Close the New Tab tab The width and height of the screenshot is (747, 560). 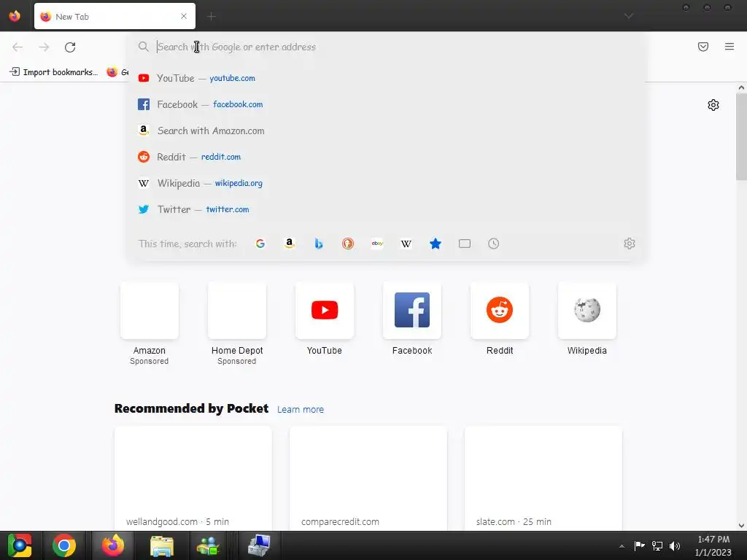click(x=184, y=16)
